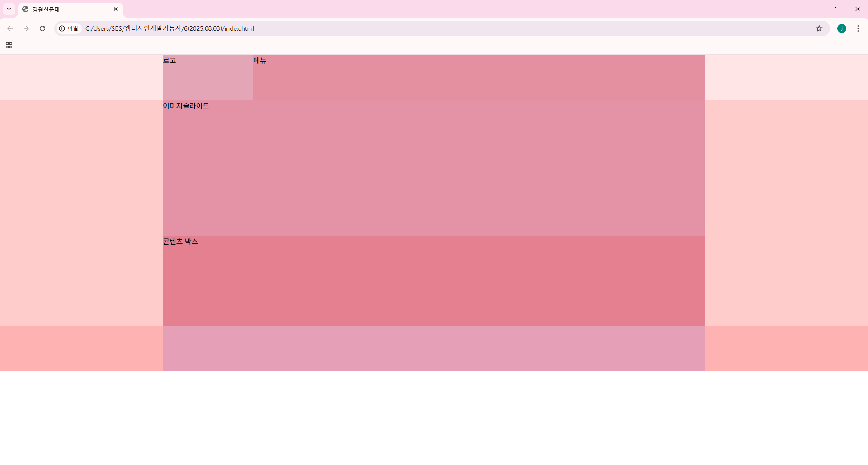Open a new tab with plus button

(132, 9)
